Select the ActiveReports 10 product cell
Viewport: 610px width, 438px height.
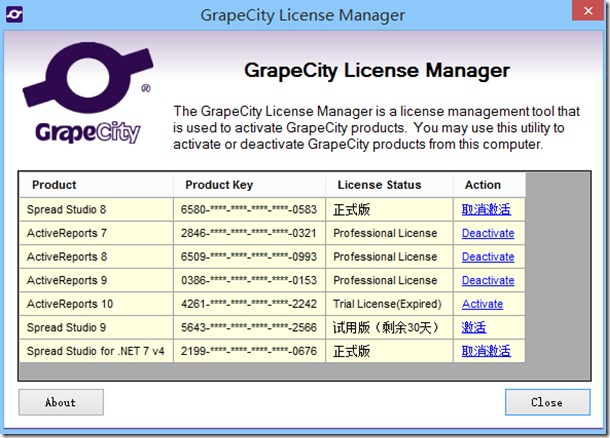[96, 304]
